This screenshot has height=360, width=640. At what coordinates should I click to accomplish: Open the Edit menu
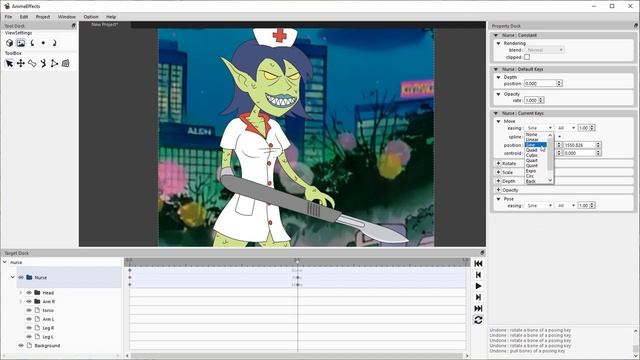[24, 17]
